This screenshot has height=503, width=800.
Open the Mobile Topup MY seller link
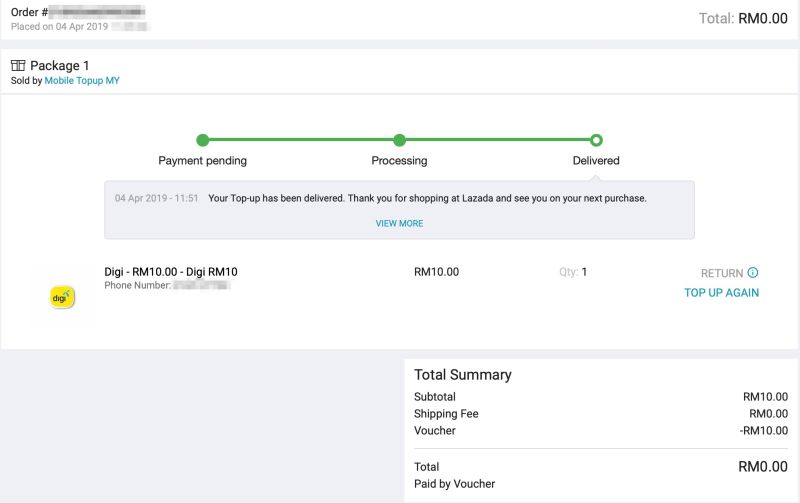click(82, 81)
